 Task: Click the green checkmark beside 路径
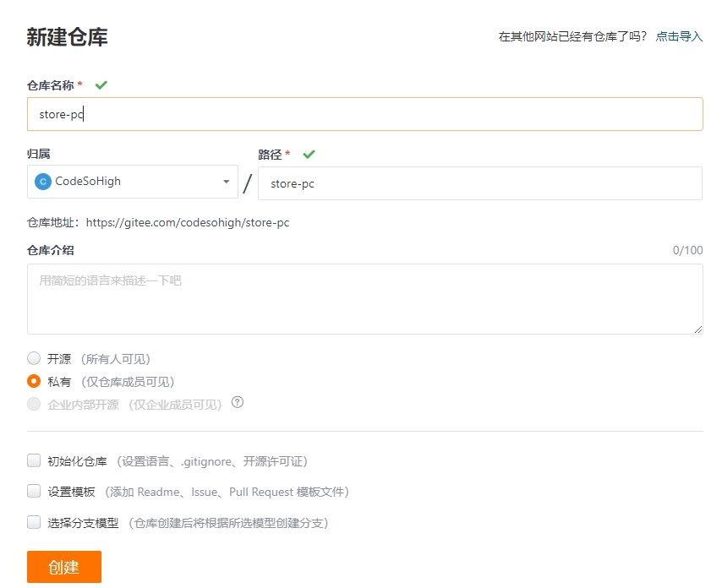point(309,155)
